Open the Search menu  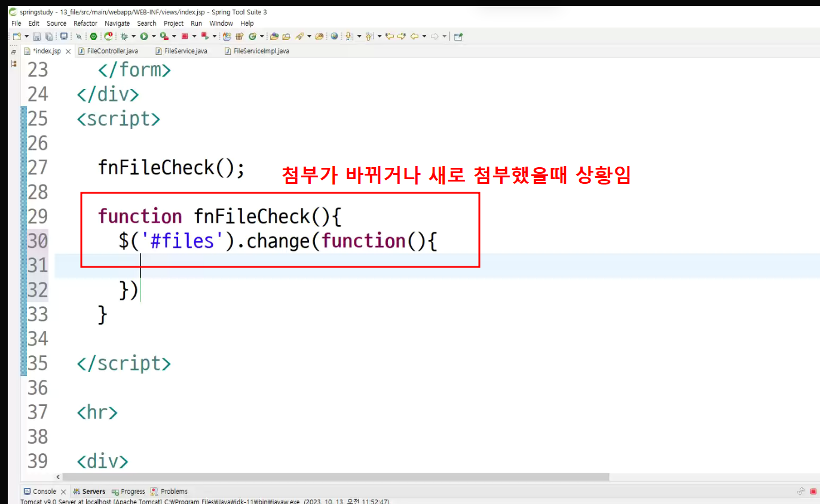pos(146,23)
